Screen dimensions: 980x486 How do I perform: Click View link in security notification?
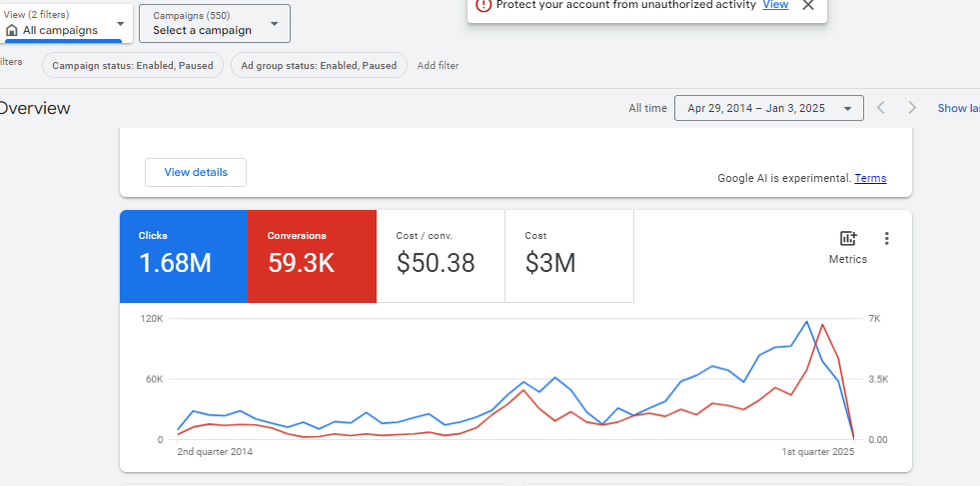[775, 5]
